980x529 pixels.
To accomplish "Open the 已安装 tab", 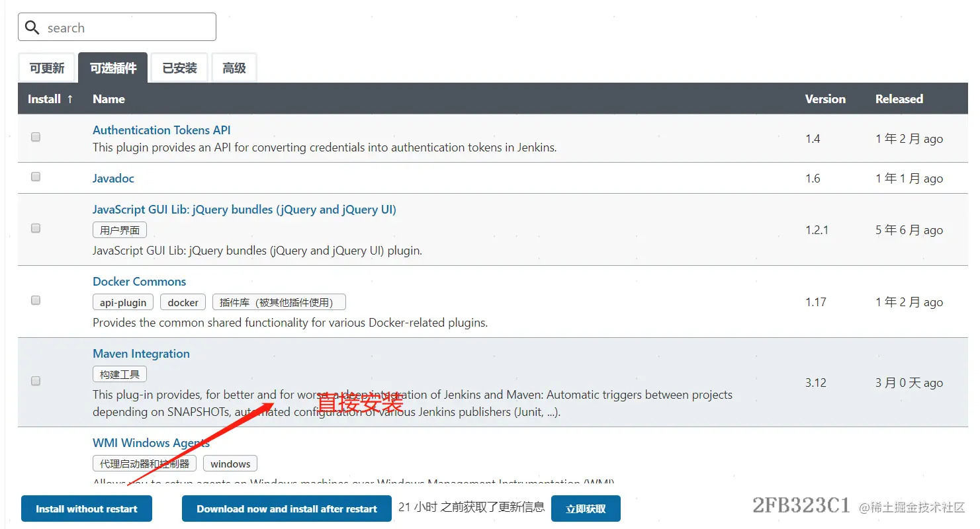I will (179, 68).
